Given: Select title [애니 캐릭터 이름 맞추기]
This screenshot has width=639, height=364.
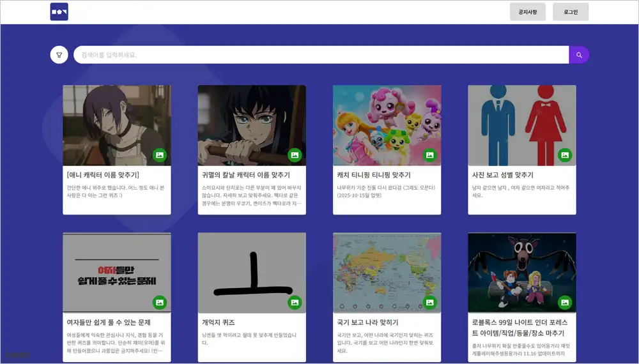Looking at the screenshot, I should 103,175.
